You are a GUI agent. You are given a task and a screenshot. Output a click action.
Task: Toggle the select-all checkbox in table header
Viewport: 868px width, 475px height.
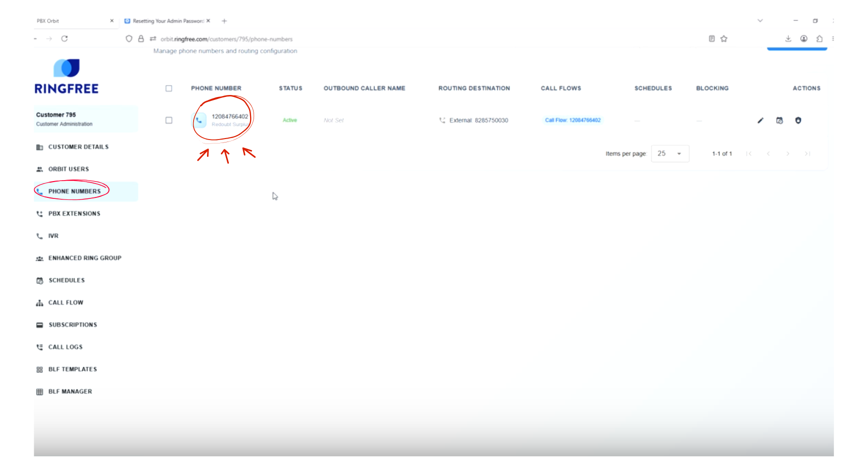tap(169, 89)
